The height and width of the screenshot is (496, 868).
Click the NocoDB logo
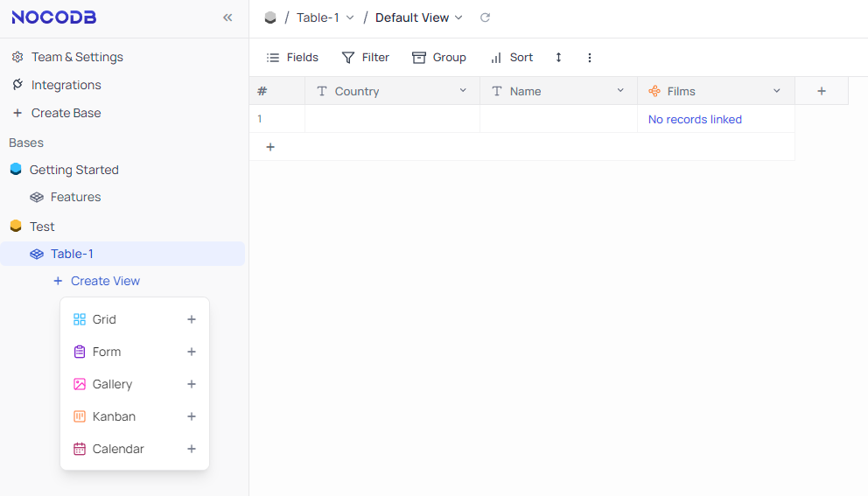pos(53,17)
